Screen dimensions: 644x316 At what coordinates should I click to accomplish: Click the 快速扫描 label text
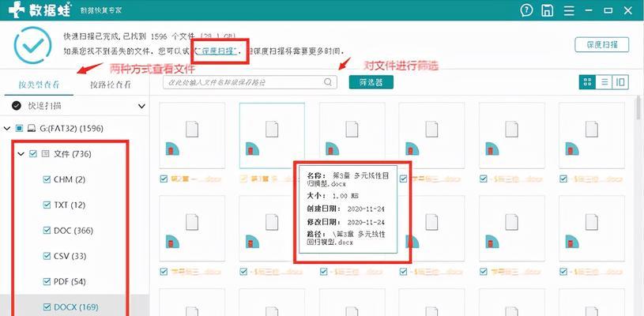click(x=45, y=106)
